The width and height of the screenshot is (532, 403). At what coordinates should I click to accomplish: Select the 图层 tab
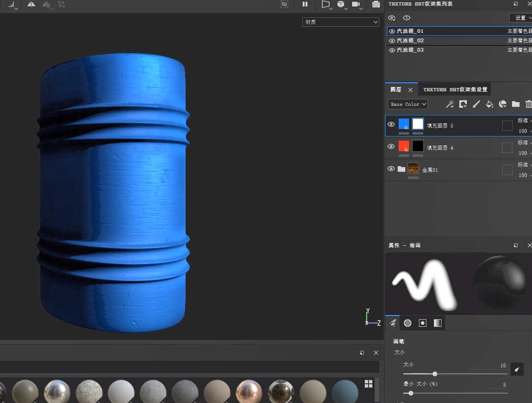(x=396, y=89)
